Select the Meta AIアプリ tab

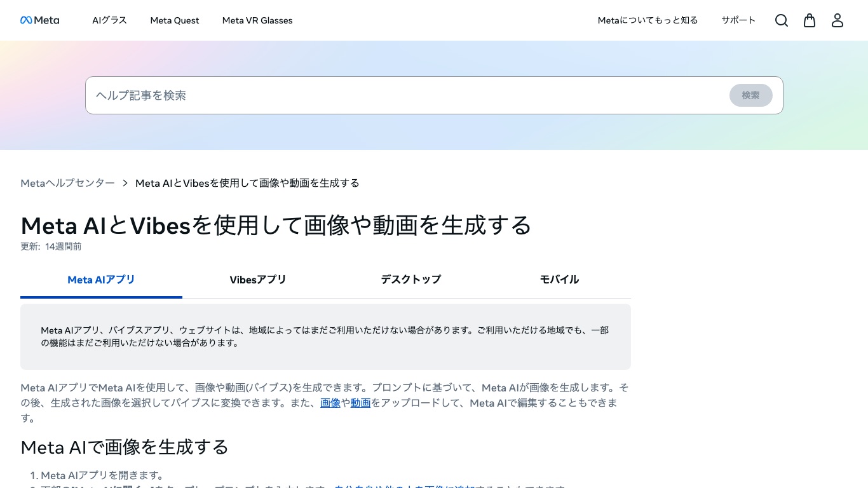[101, 280]
